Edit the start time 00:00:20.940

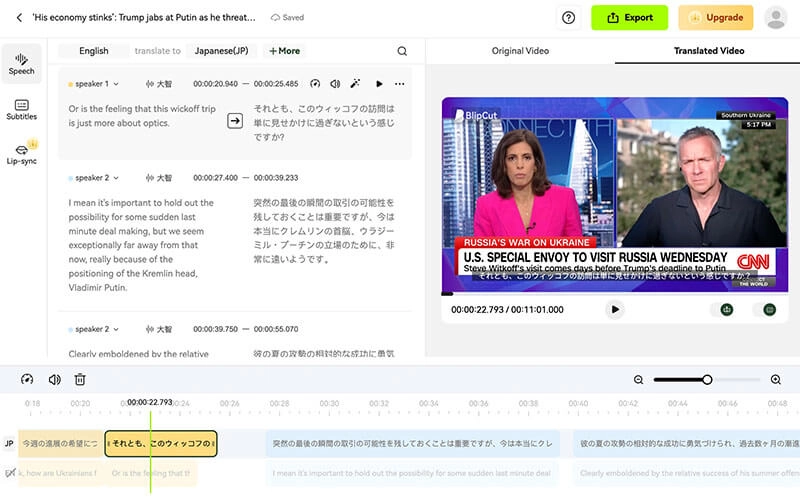pos(215,84)
